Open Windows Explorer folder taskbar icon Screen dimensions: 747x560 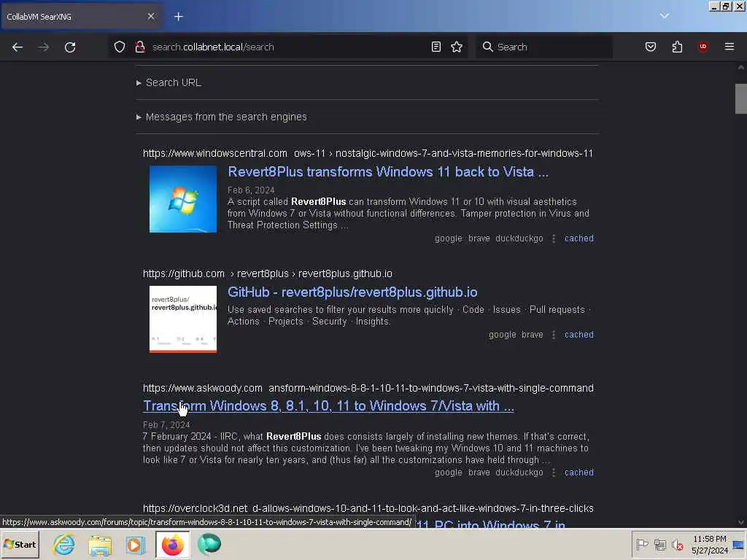click(x=99, y=545)
